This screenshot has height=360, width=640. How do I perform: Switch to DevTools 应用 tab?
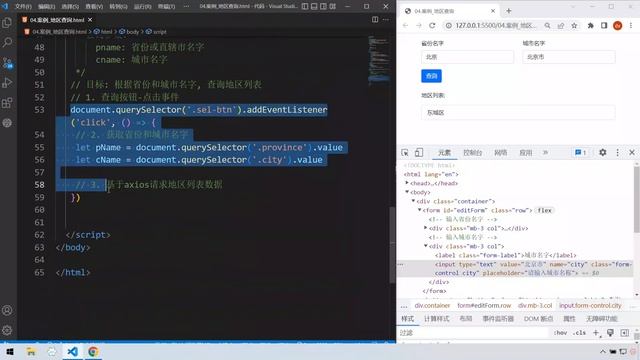525,153
